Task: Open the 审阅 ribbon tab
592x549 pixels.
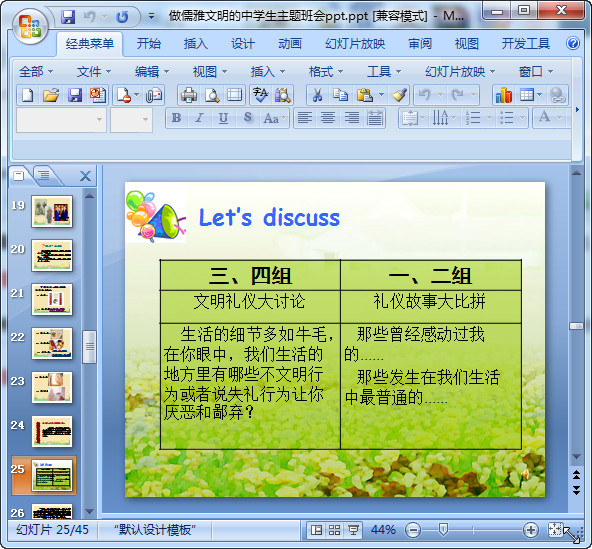Action: click(420, 44)
